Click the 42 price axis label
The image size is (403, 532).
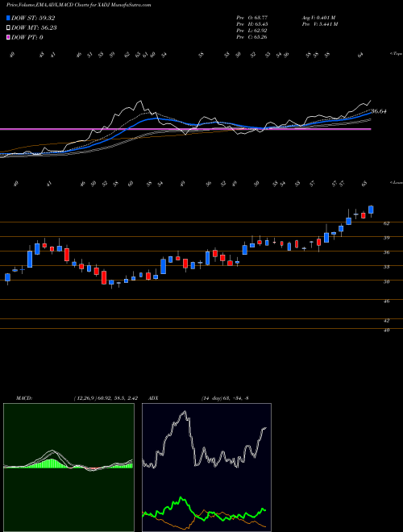[x=386, y=320]
